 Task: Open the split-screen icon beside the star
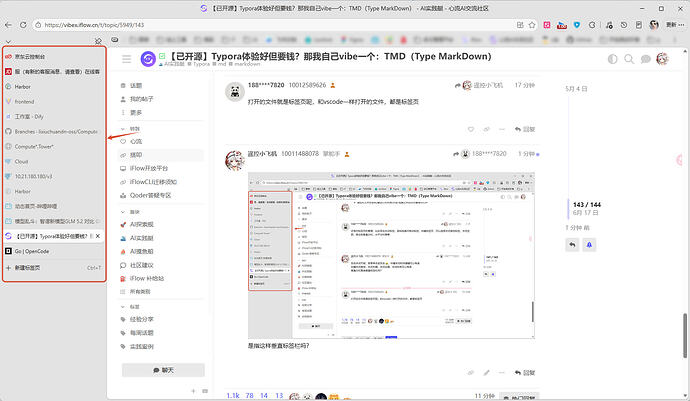(520, 25)
